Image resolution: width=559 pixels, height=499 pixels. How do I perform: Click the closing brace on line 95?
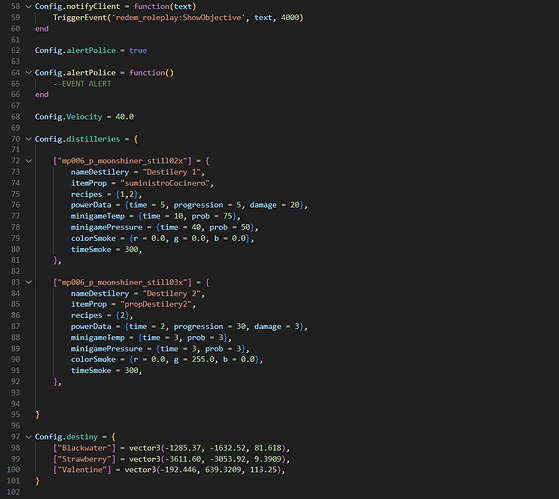pos(37,415)
